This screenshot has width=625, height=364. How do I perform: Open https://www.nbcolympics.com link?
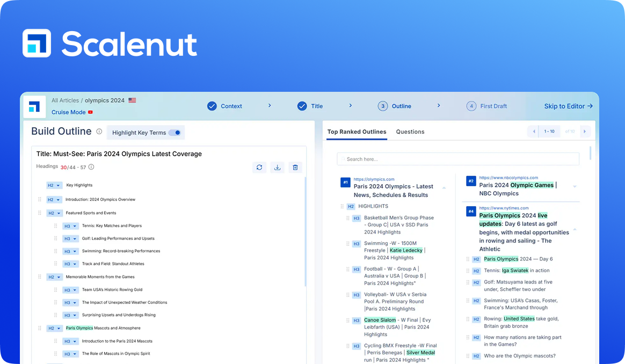508,178
